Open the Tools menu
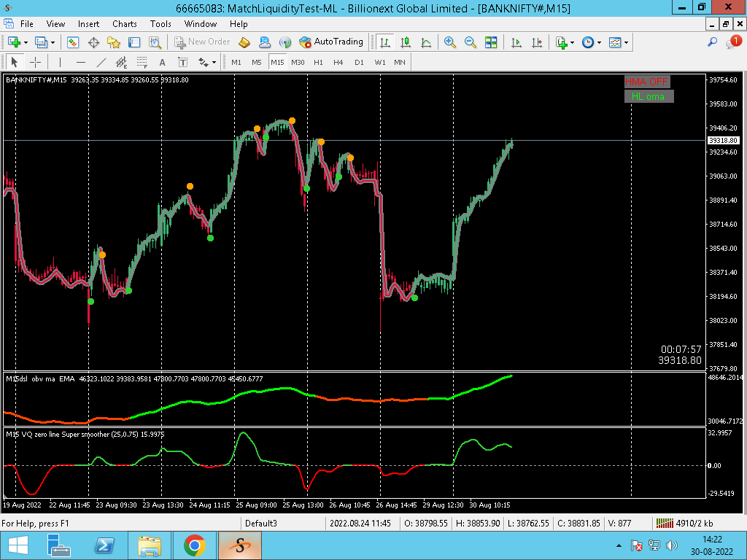The height and width of the screenshot is (560, 747). pos(160,24)
